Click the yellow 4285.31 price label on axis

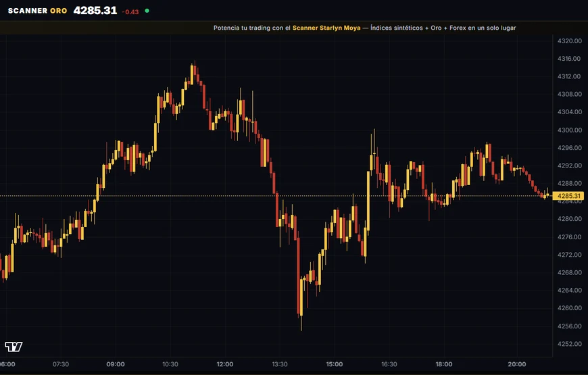[568, 196]
